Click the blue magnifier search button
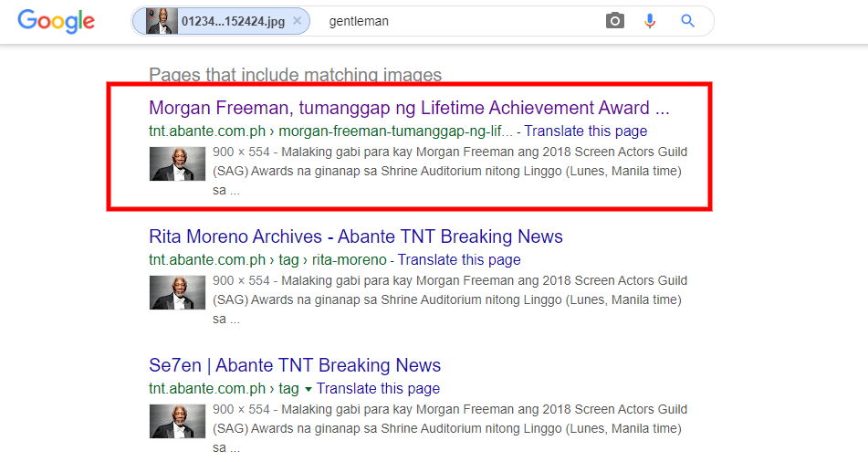868x462 pixels. pyautogui.click(x=687, y=21)
